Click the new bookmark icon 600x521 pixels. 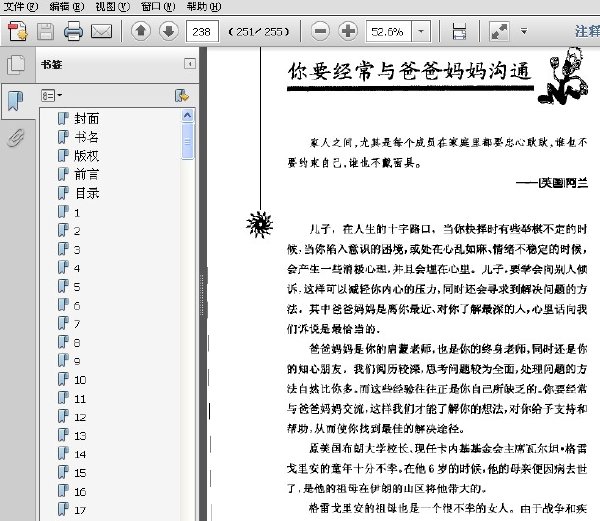pyautogui.click(x=182, y=96)
